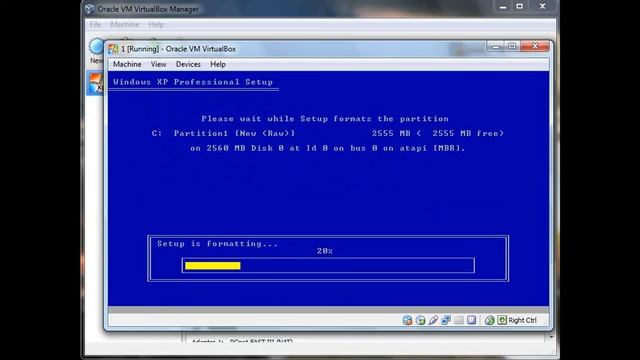Click the yellow formatting progress bar
The height and width of the screenshot is (360, 640).
(x=213, y=266)
